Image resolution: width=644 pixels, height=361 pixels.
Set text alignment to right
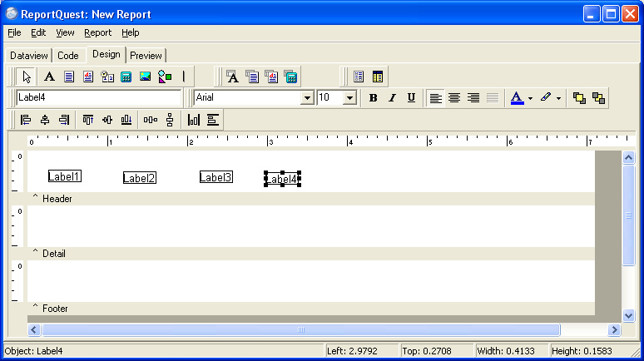pyautogui.click(x=473, y=98)
